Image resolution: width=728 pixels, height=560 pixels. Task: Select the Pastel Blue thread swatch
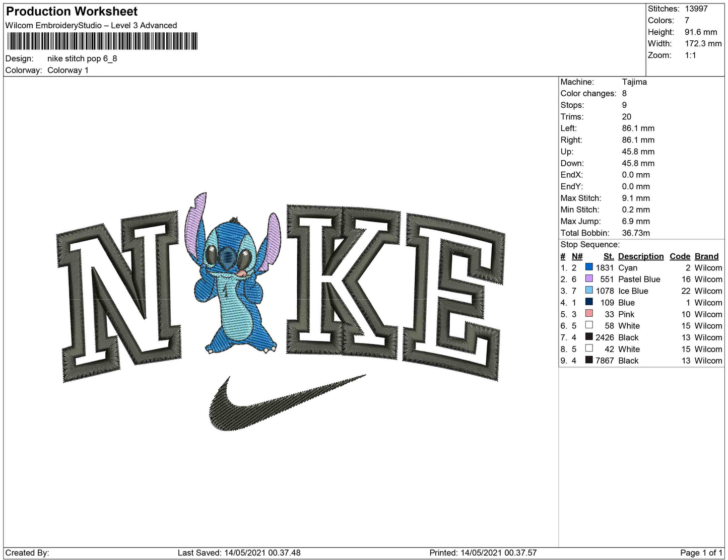[588, 278]
